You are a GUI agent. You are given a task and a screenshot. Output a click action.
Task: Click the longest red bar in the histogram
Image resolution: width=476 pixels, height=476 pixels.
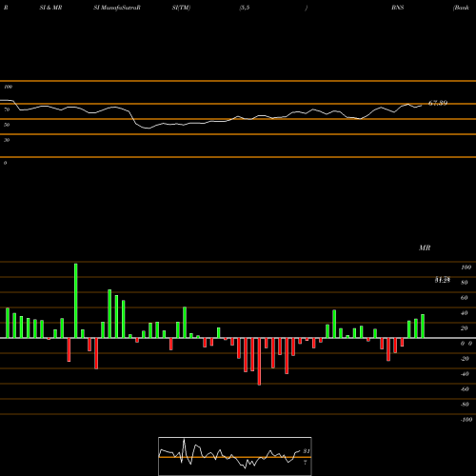259,362
